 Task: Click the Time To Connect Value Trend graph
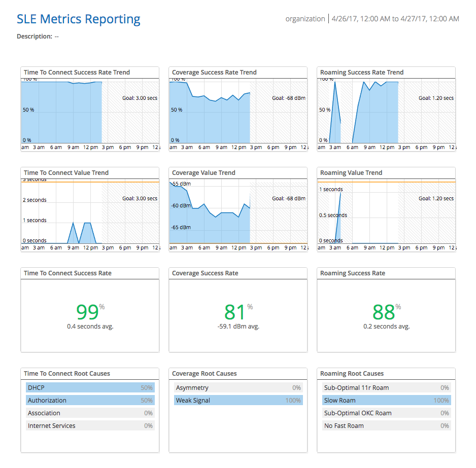[90, 211]
